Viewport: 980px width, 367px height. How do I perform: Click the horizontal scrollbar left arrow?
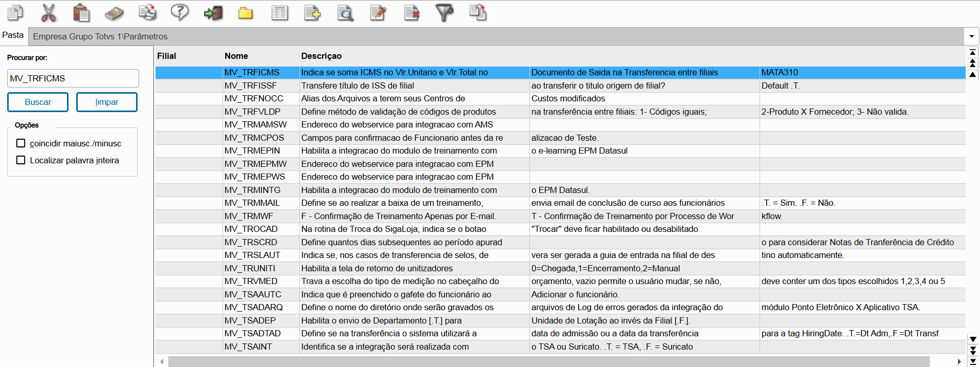point(162,361)
